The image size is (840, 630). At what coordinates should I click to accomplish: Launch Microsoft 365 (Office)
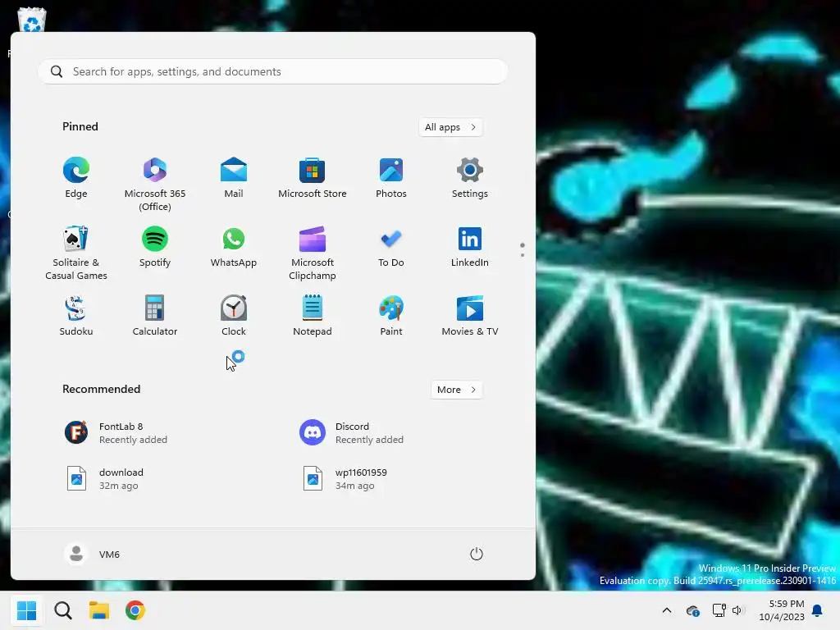pyautogui.click(x=155, y=184)
